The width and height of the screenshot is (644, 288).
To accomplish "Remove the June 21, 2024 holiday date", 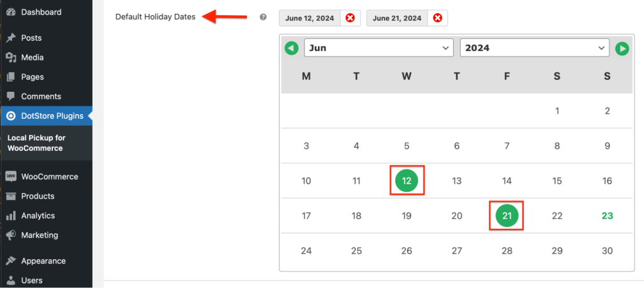I will coord(438,18).
